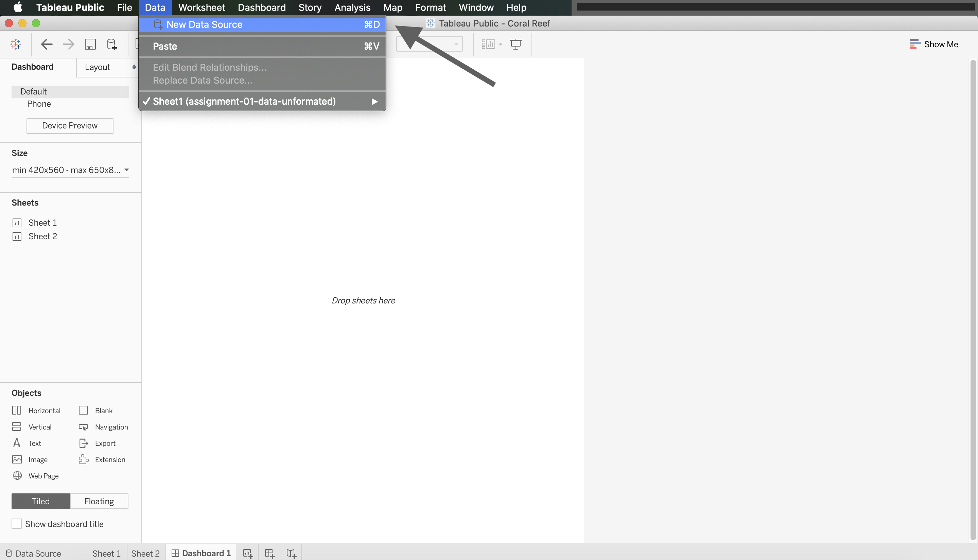Click the New Dashboard tab icon
Image resolution: width=978 pixels, height=560 pixels.
coord(269,554)
